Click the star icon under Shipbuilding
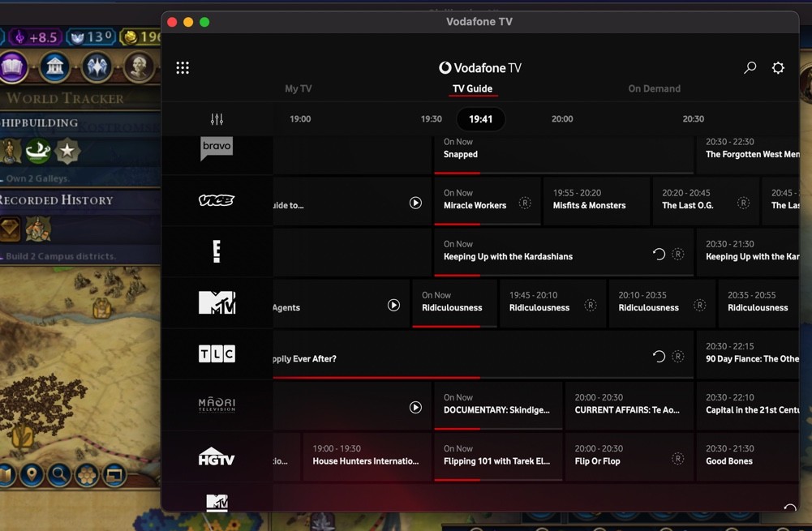 (67, 151)
